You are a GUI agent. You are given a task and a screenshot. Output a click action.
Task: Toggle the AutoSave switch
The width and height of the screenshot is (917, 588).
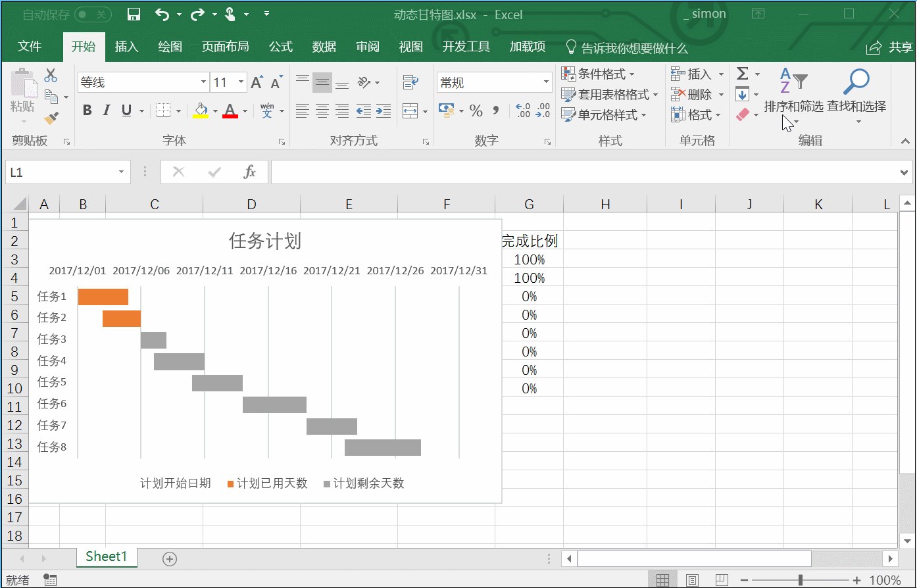pyautogui.click(x=92, y=14)
